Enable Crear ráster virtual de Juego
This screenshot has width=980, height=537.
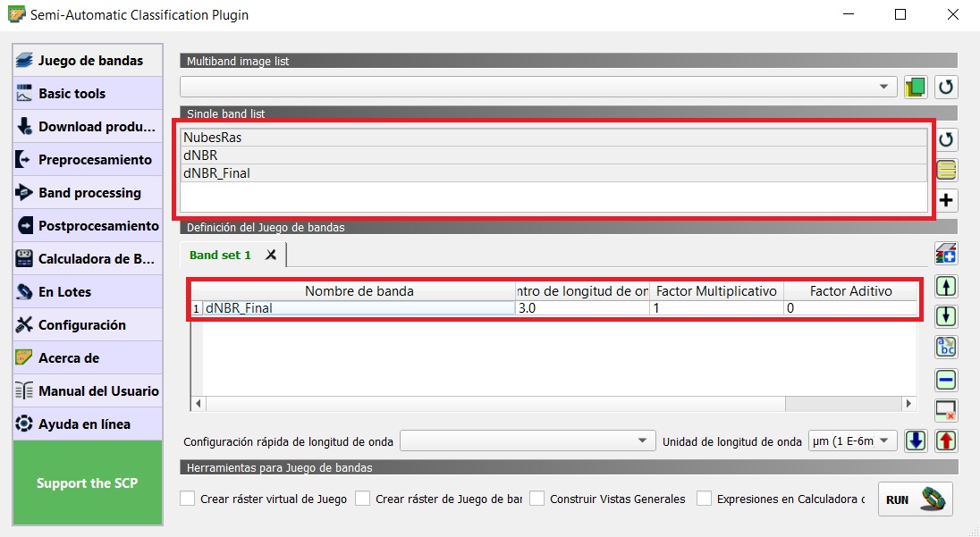click(x=188, y=499)
